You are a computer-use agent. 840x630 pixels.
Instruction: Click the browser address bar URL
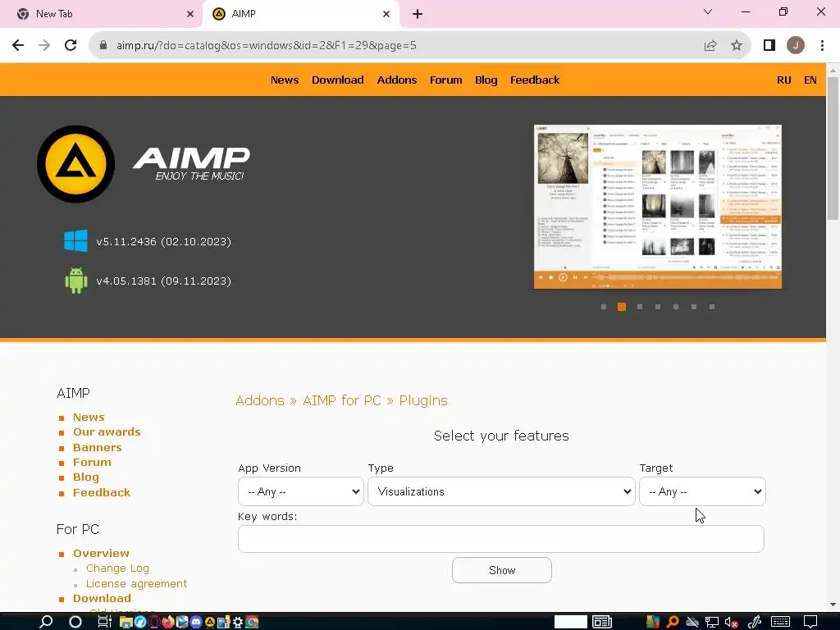pos(267,46)
